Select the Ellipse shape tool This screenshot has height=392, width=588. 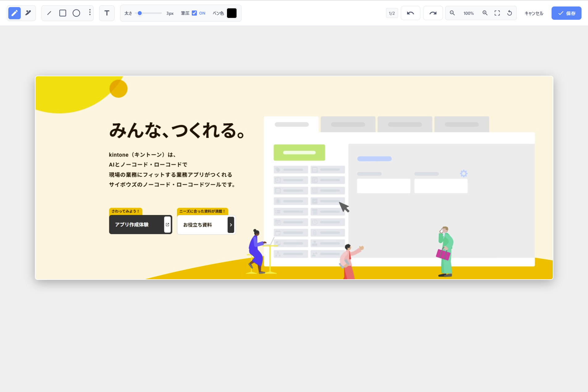pos(76,13)
